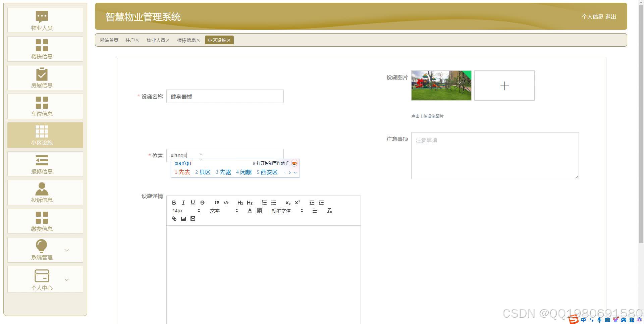644x324 pixels.
Task: Apply italic formatting in the editor toolbar
Action: click(183, 203)
